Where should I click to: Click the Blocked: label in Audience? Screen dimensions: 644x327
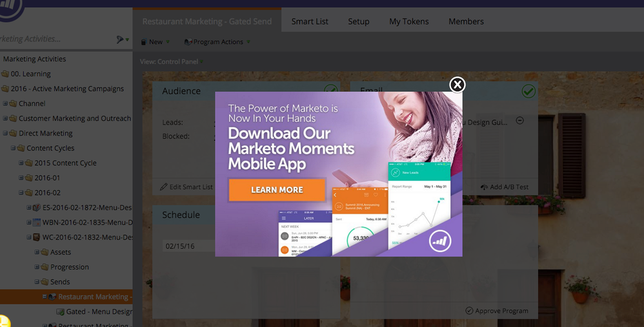point(176,136)
